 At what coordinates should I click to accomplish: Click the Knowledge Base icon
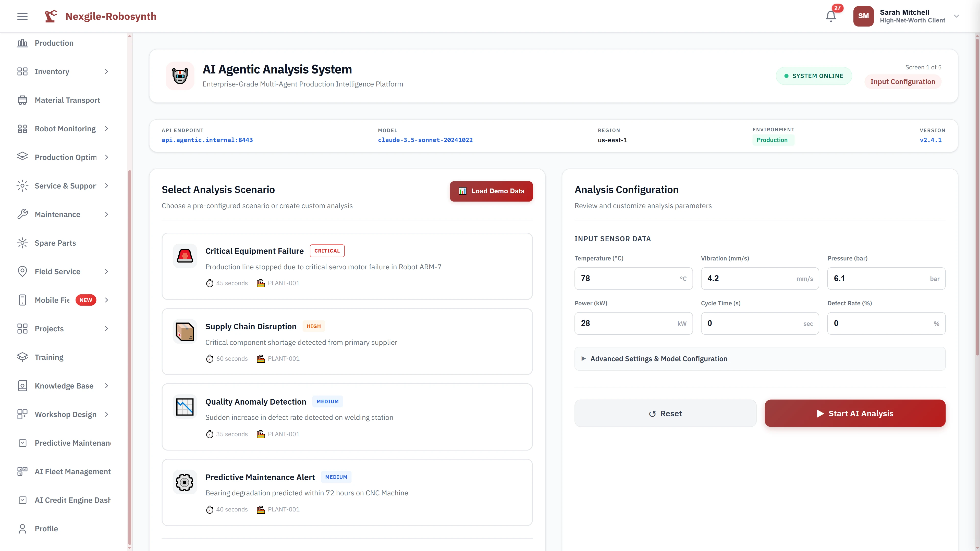tap(22, 386)
